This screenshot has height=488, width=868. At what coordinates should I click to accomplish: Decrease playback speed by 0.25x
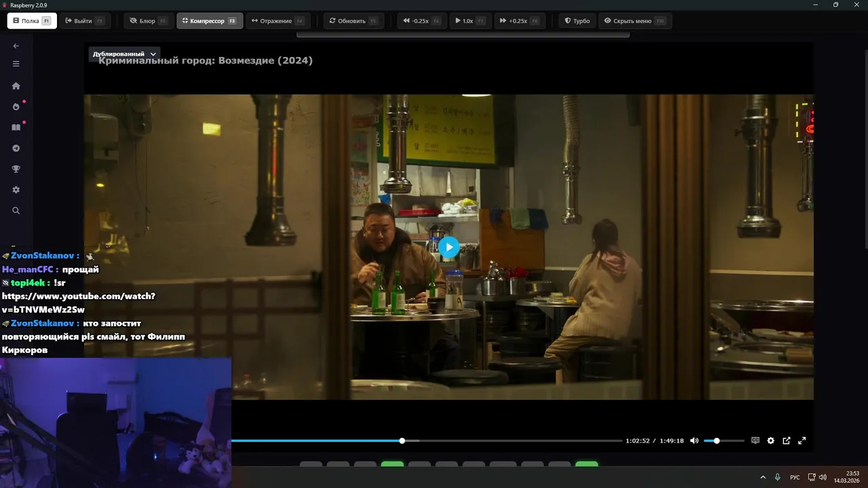pyautogui.click(x=422, y=21)
